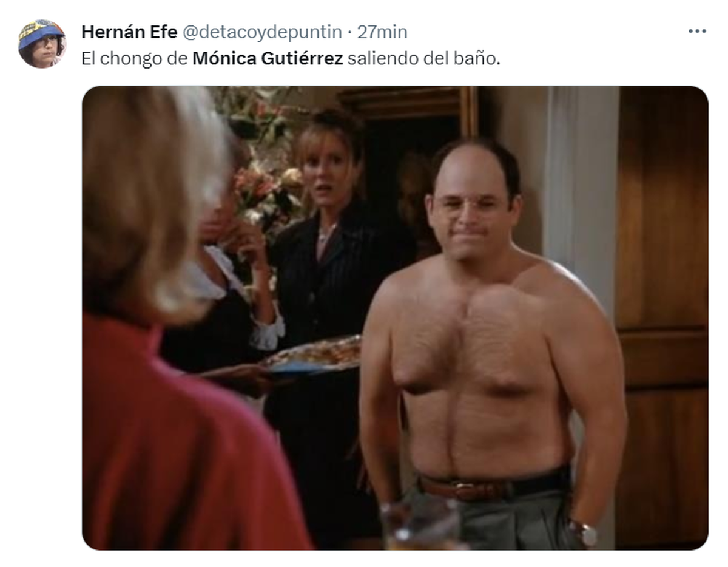This screenshot has height=567, width=728.
Task: Click the words 'El chongo de' in tweet
Action: click(x=135, y=59)
